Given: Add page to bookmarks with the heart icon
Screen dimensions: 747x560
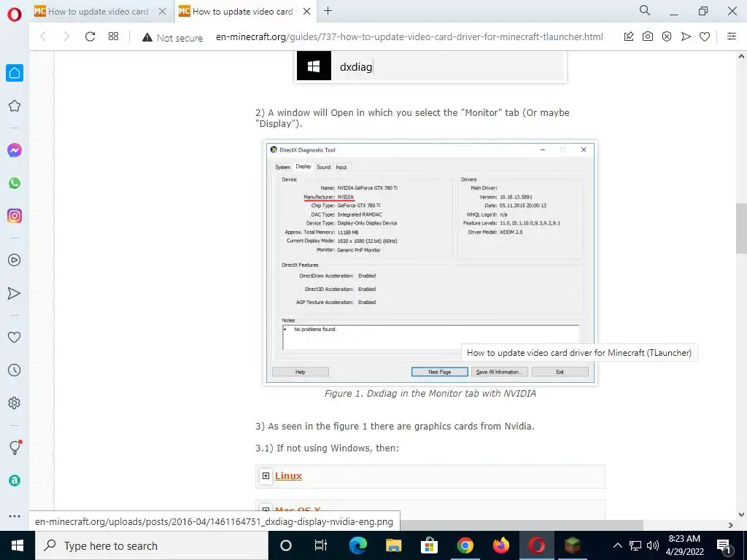Looking at the screenshot, I should pyautogui.click(x=705, y=36).
